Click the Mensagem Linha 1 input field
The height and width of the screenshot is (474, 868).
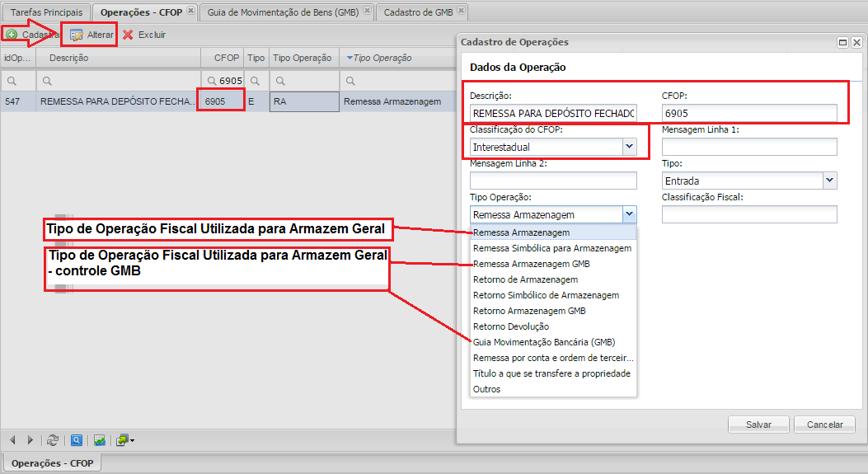pyautogui.click(x=749, y=147)
